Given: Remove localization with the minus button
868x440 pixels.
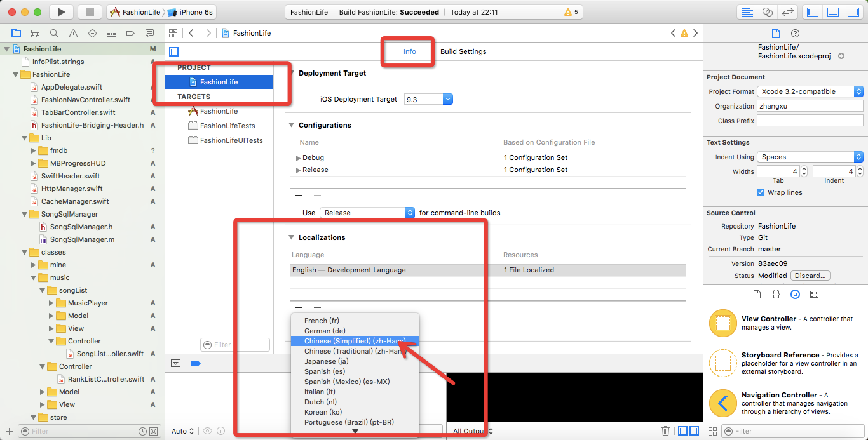Looking at the screenshot, I should [317, 307].
